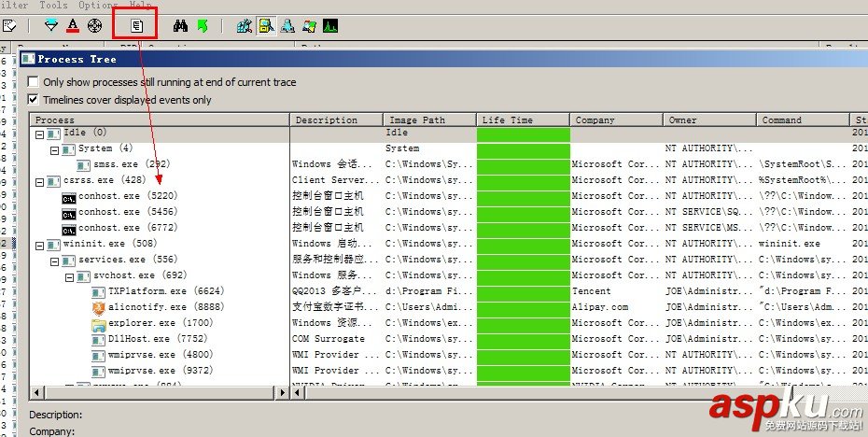The width and height of the screenshot is (868, 437).
Task: Click the Idle row Life Time green bar
Action: 523,134
